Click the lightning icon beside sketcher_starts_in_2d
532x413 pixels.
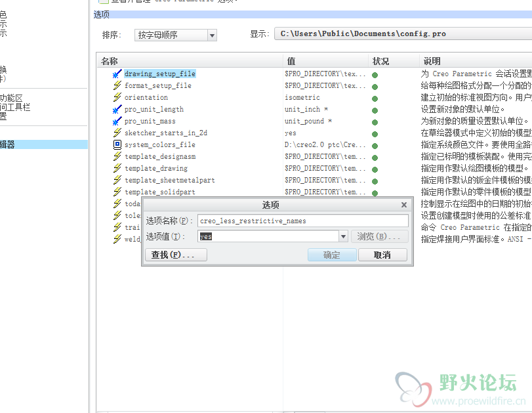coord(117,133)
